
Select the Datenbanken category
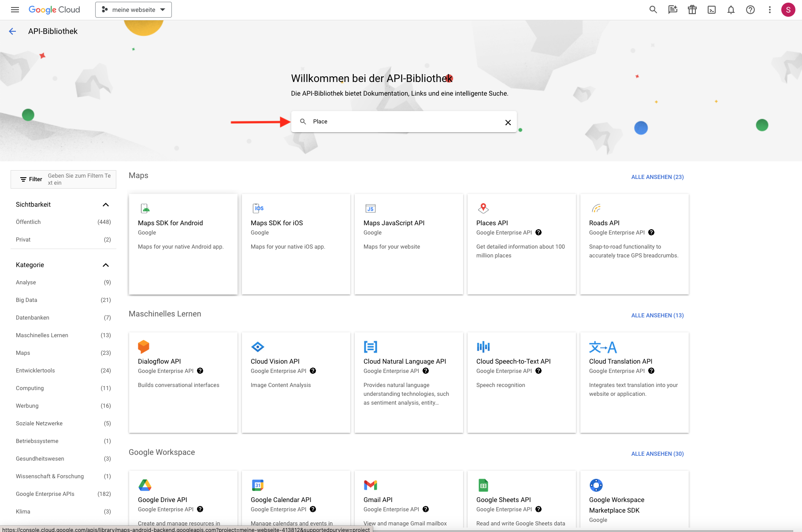(63, 318)
